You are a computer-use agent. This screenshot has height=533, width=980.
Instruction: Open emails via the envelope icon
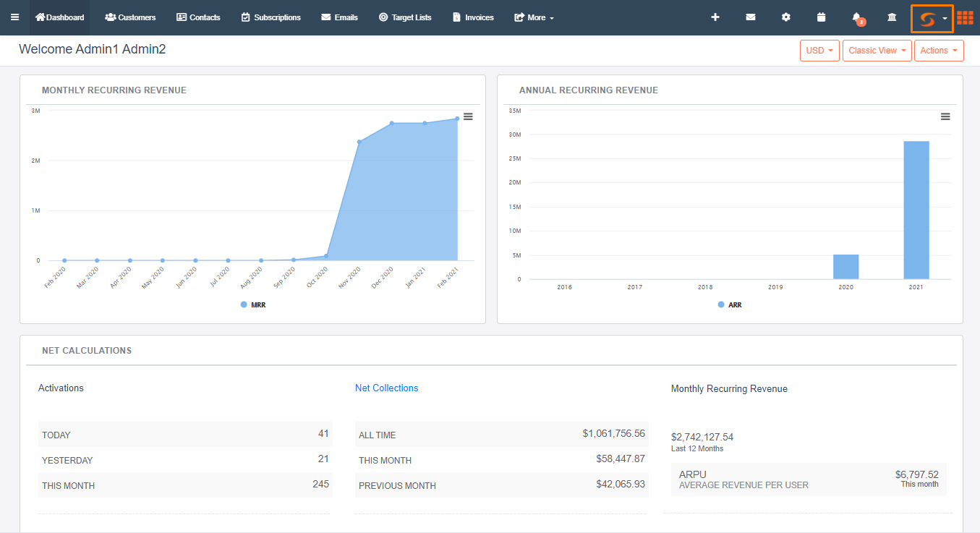tap(750, 17)
